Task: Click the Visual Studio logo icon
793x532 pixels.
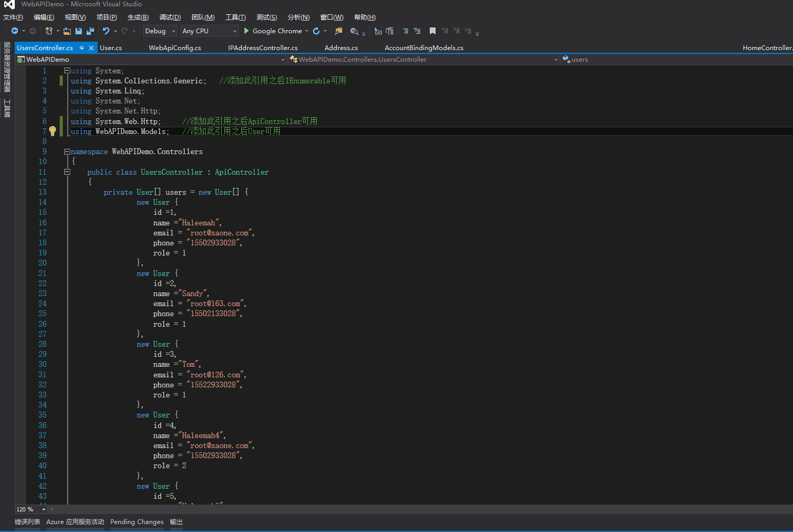Action: tap(9, 5)
